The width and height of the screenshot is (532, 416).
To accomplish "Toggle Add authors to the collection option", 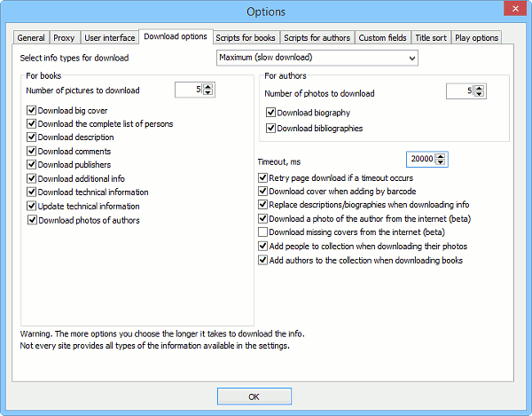I will (x=263, y=260).
